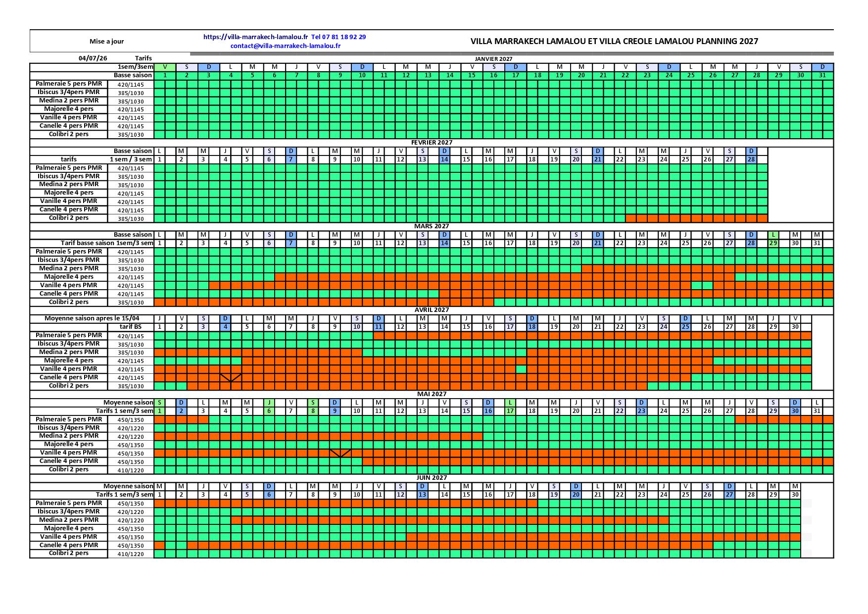868x614 pixels.
Task: Select the AVRIL 2027 month header
Action: [x=432, y=310]
